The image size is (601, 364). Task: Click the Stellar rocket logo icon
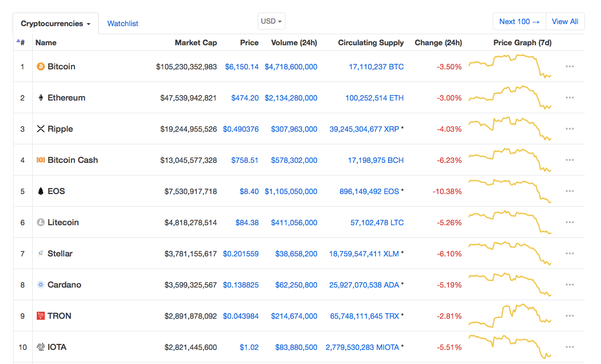click(x=41, y=253)
